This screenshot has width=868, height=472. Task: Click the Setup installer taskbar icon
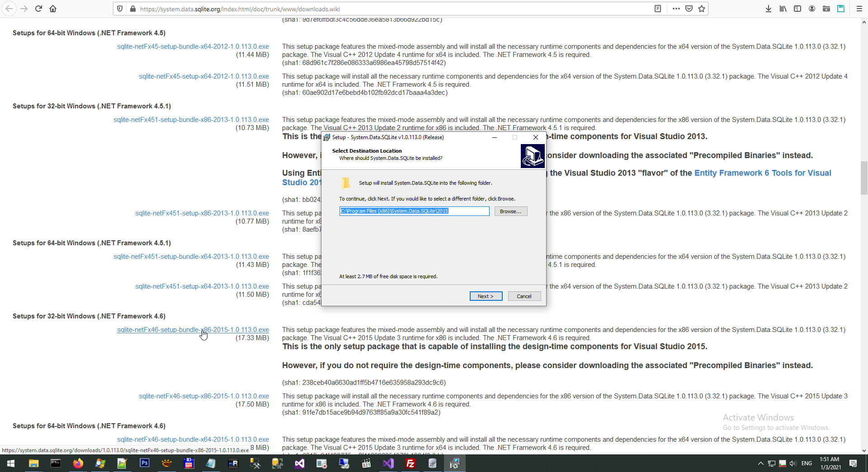pos(455,463)
